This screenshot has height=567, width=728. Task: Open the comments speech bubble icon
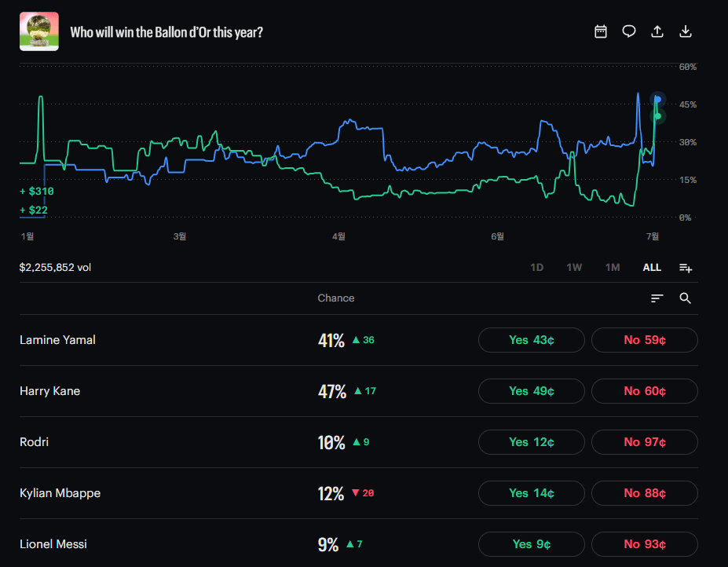click(628, 31)
